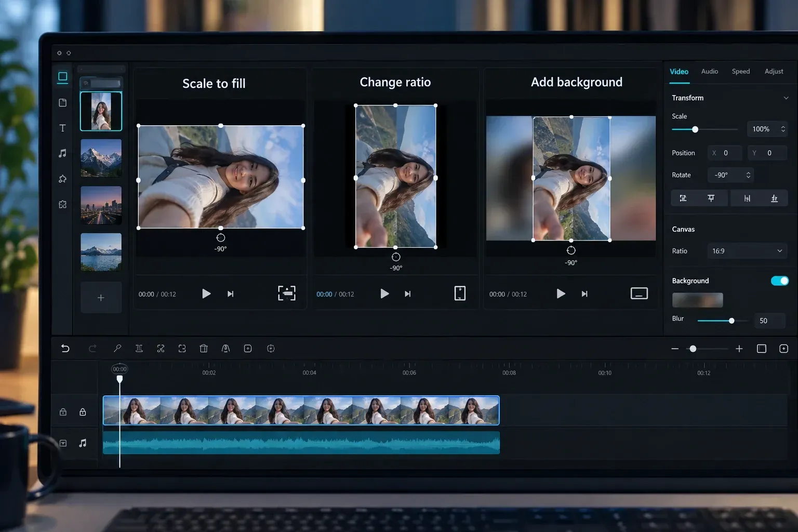The height and width of the screenshot is (532, 798).
Task: Play the Scale to fill preview
Action: [x=206, y=294]
